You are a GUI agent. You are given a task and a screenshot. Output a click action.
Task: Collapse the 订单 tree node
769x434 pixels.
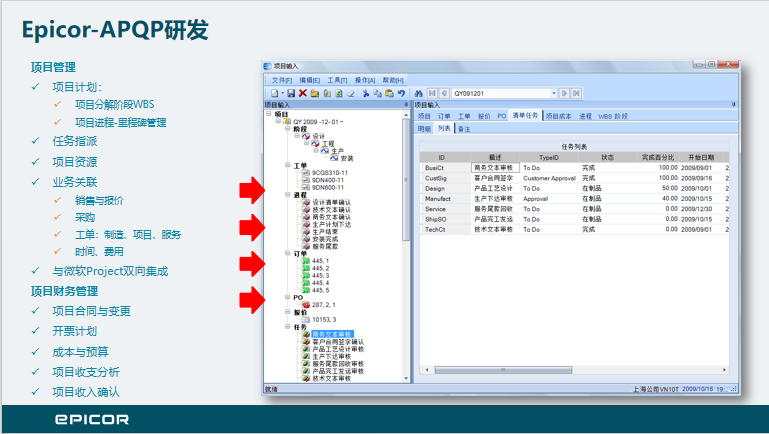(x=288, y=253)
